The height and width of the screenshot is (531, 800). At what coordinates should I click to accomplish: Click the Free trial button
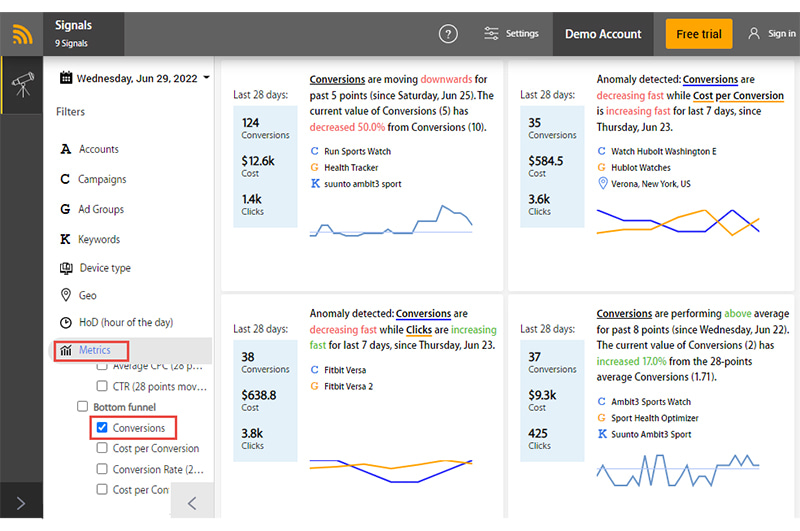(698, 34)
